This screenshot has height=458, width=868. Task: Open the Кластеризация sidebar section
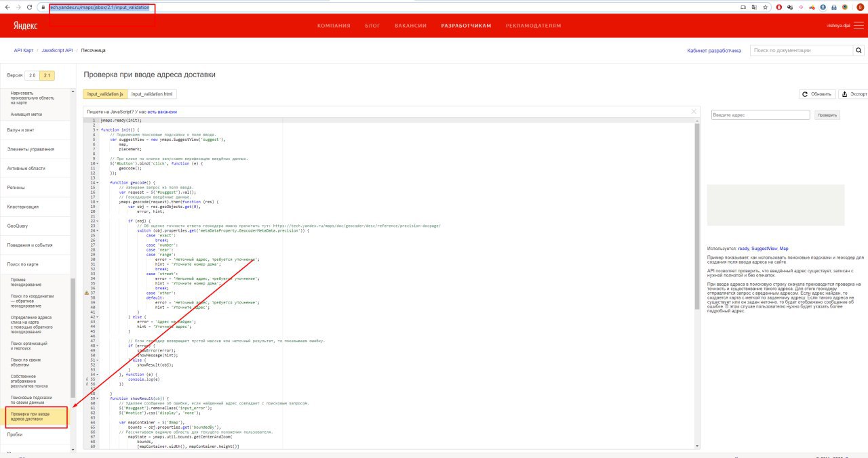coord(23,207)
